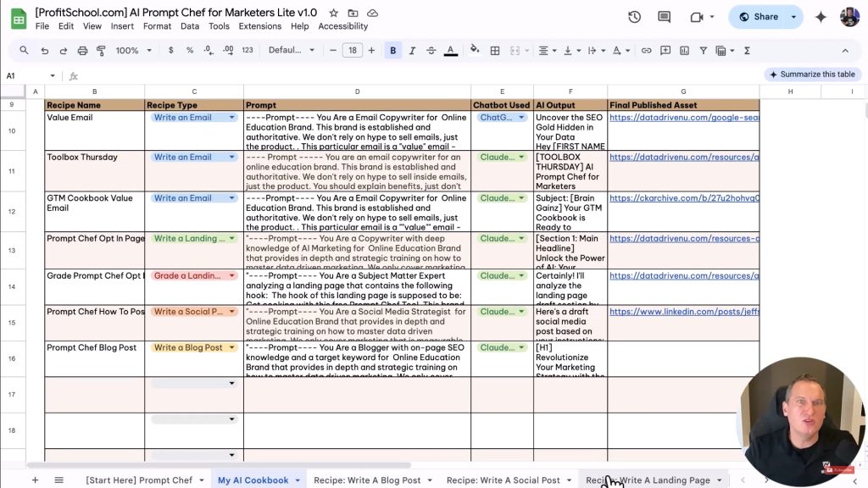Screen dimensions: 868x488
Task: Open the Data menu
Action: (189, 26)
